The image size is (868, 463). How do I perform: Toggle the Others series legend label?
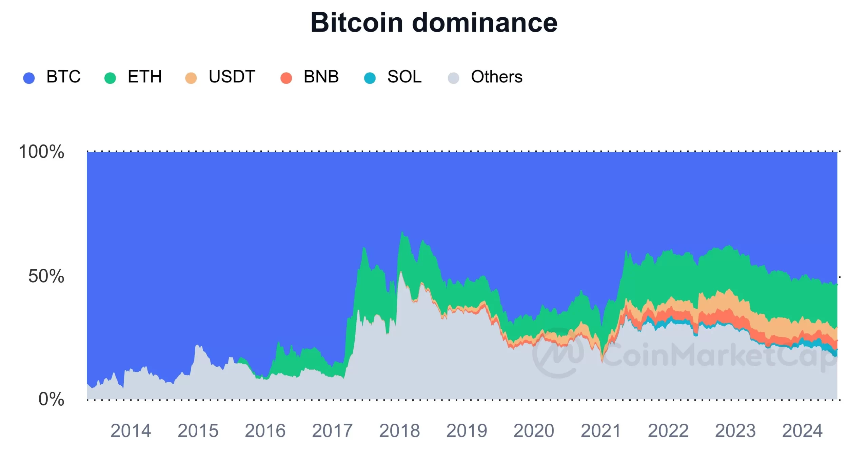coord(497,77)
